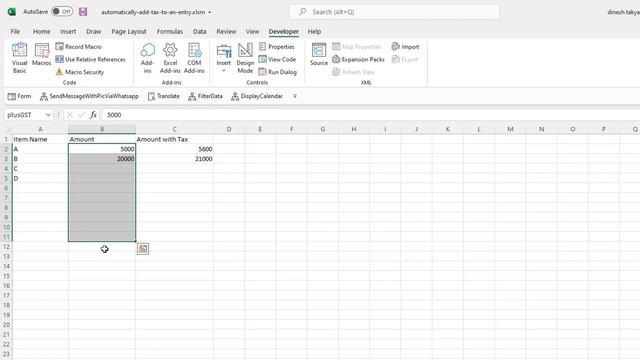Open COM Add-ins
640x360 pixels.
pyautogui.click(x=194, y=58)
